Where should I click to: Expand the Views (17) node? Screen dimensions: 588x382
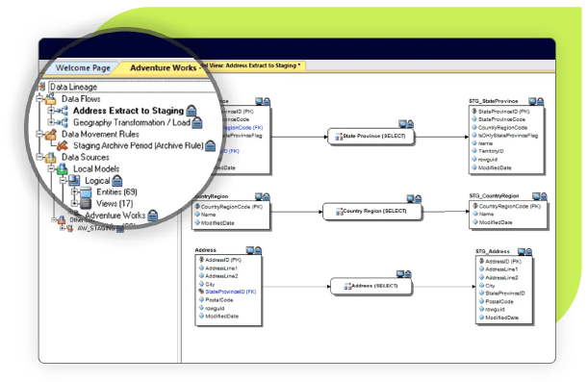point(75,204)
